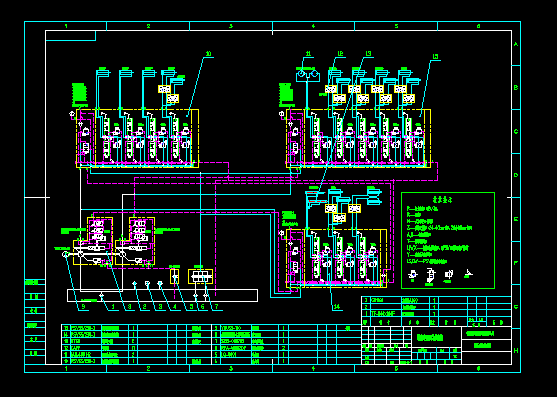Pick callout number 6 label
This screenshot has width=557, height=397.
(203, 306)
